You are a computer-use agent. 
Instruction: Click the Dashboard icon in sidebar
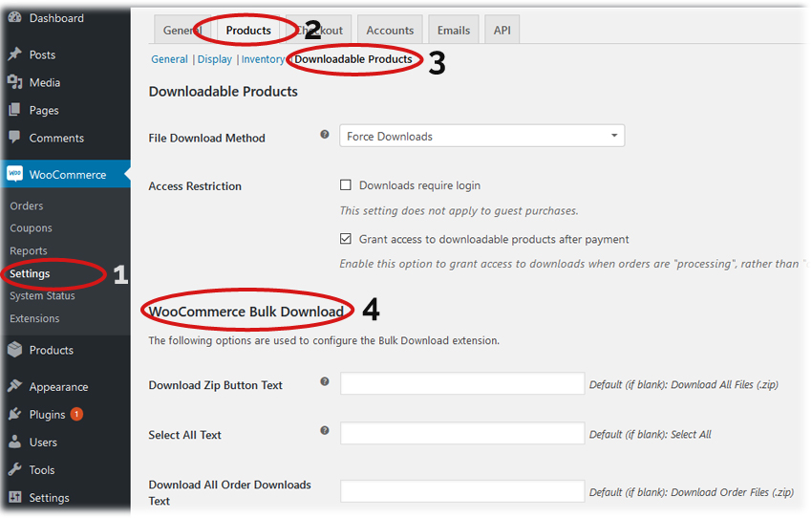pos(14,18)
